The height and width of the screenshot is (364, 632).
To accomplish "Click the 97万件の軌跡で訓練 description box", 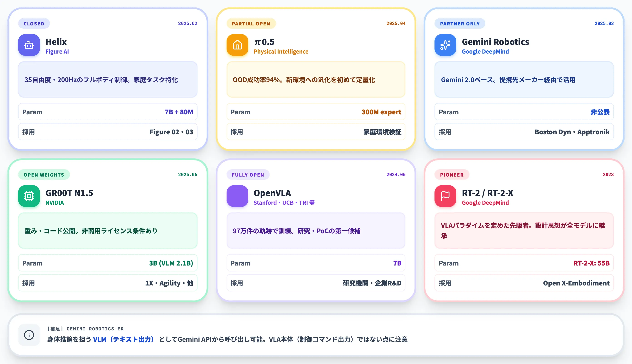I will (x=316, y=231).
